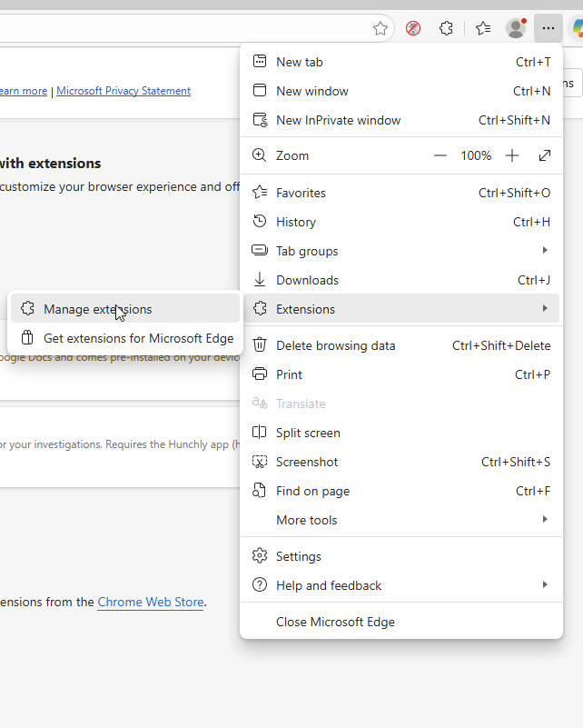
Task: Open a New InPrivate window
Action: click(338, 120)
